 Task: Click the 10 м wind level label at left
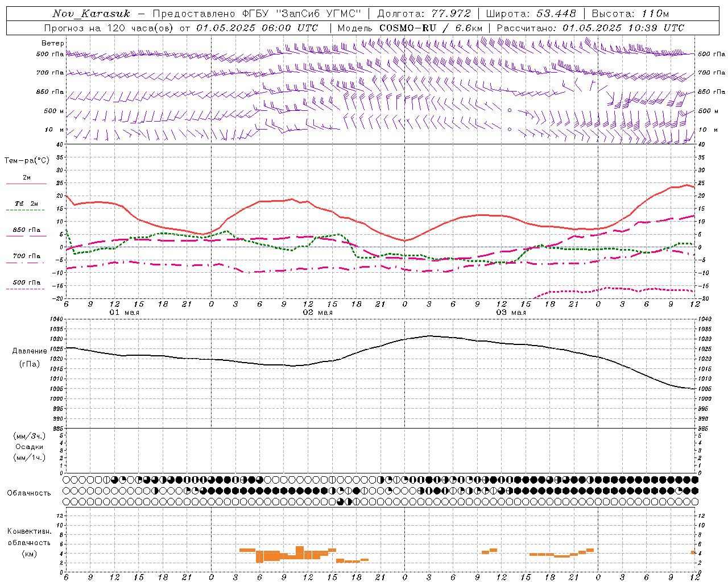point(54,130)
